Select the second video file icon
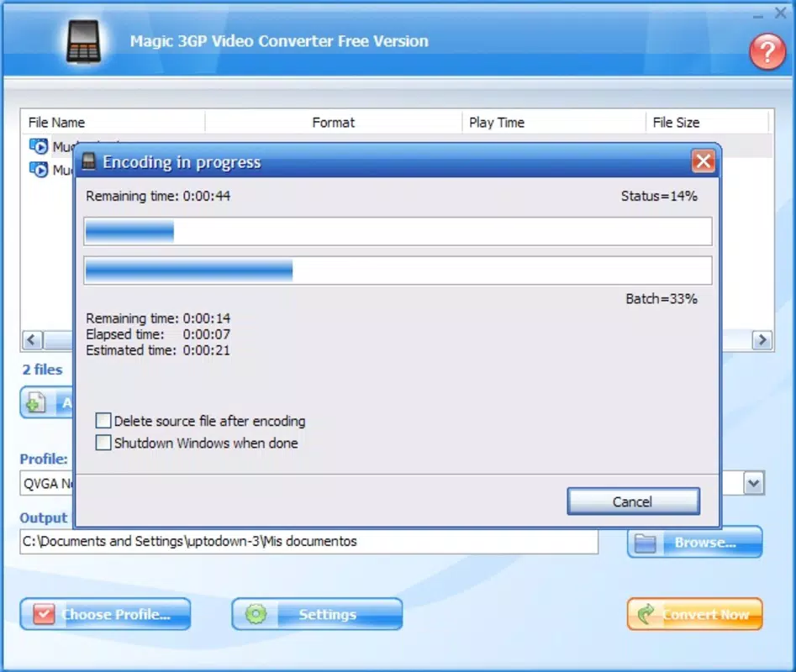Image resolution: width=796 pixels, height=672 pixels. pos(39,169)
